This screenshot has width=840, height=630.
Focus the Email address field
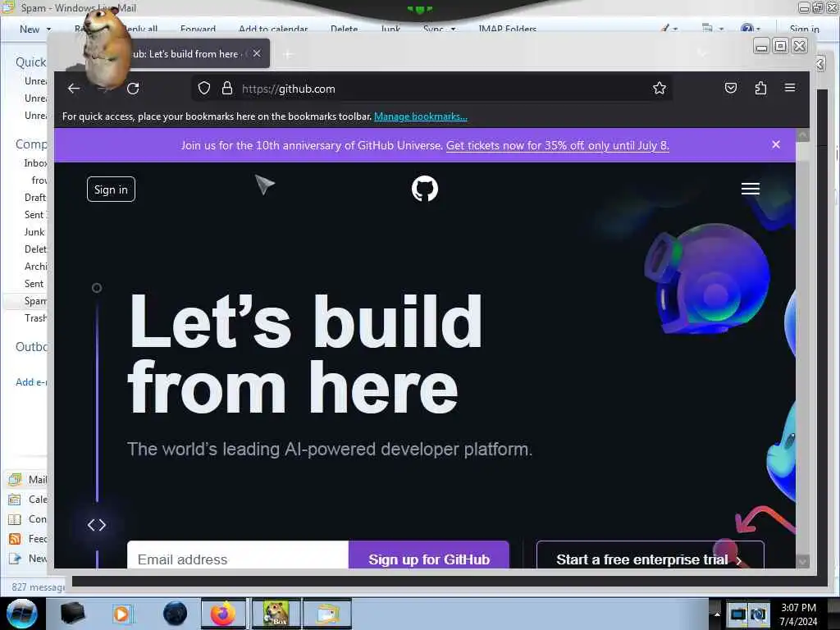tap(238, 555)
